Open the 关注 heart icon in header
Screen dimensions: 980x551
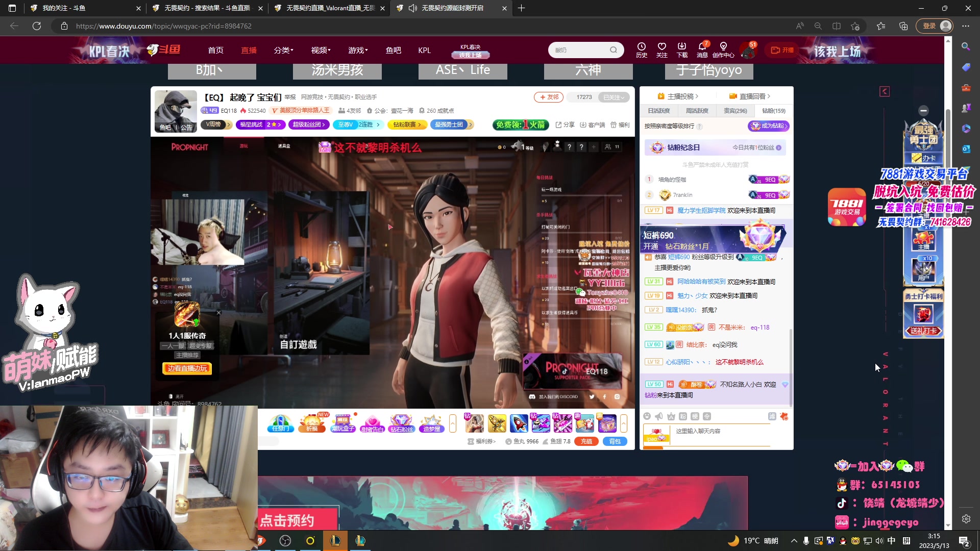tap(662, 49)
